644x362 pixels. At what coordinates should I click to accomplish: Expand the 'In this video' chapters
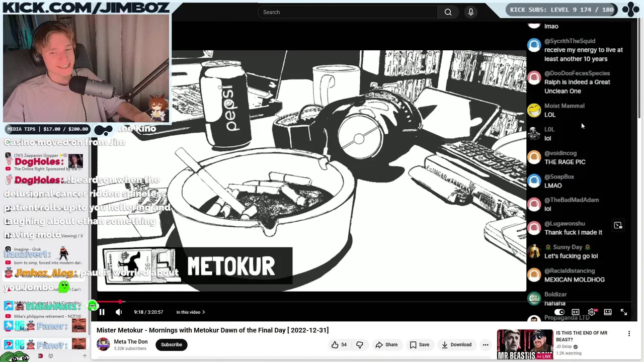coord(191,312)
